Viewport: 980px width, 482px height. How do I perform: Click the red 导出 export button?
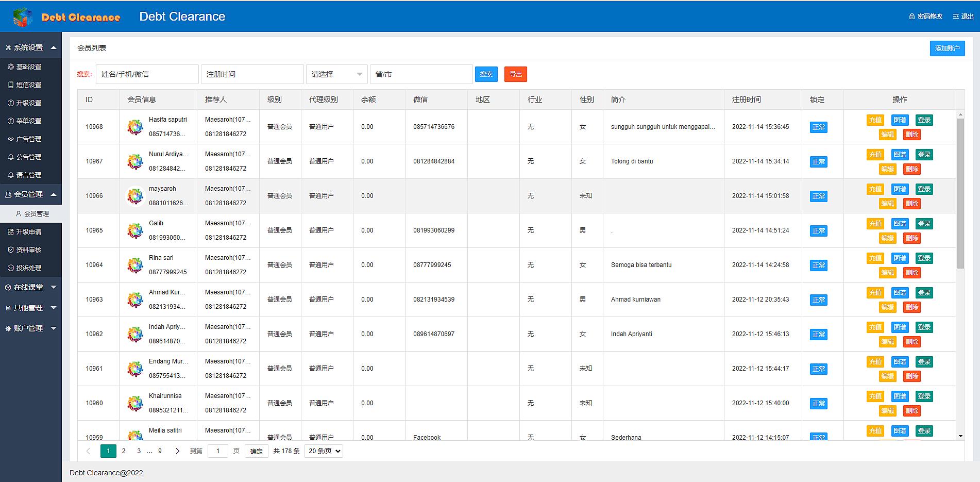[515, 74]
